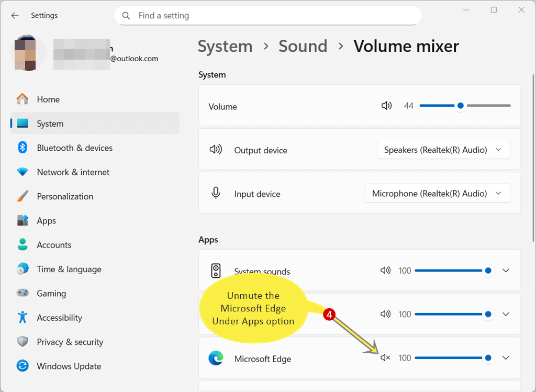Image resolution: width=536 pixels, height=392 pixels.
Task: Click the Input device microphone icon
Action: (x=216, y=193)
